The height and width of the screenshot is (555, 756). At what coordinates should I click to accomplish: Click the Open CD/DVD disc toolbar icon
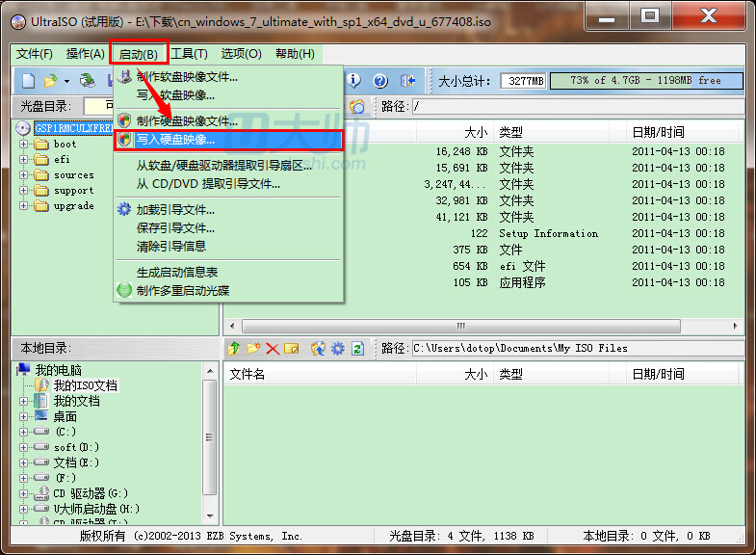(88, 81)
